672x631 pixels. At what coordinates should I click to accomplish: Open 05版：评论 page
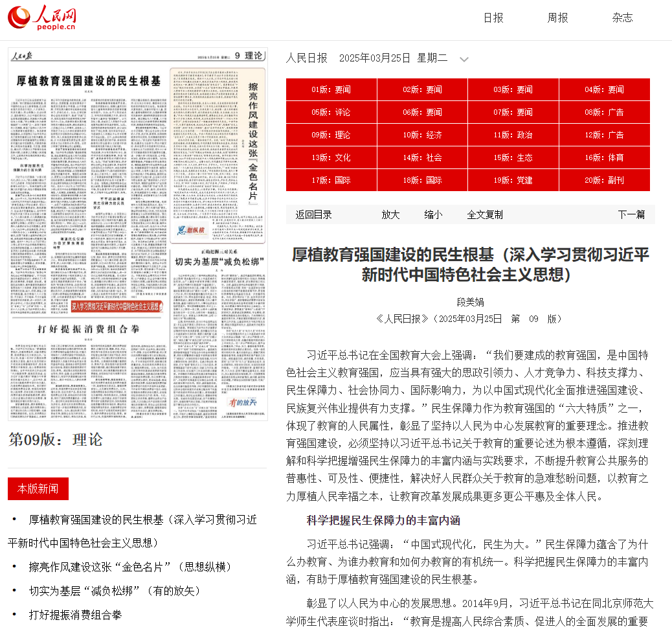click(331, 112)
